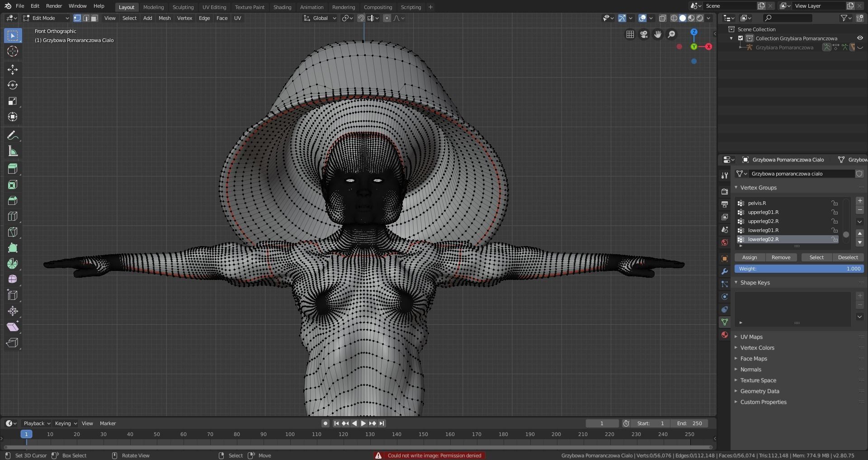Activate the 3D Cursor tool
The width and height of the screenshot is (868, 460).
(13, 51)
